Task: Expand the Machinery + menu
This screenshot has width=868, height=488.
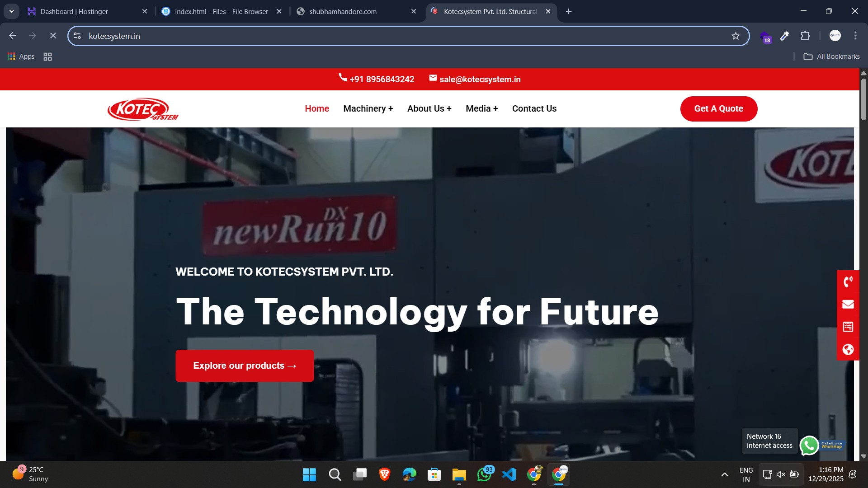Action: [x=368, y=108]
